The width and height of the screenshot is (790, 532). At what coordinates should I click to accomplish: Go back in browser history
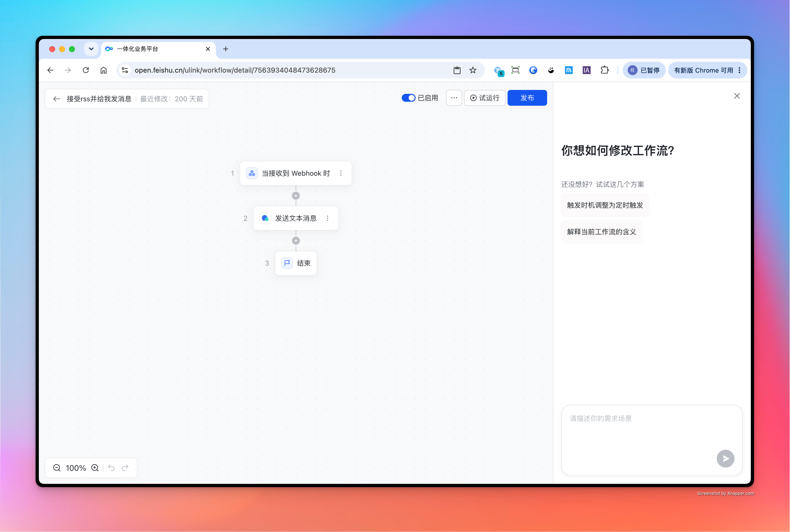click(50, 70)
